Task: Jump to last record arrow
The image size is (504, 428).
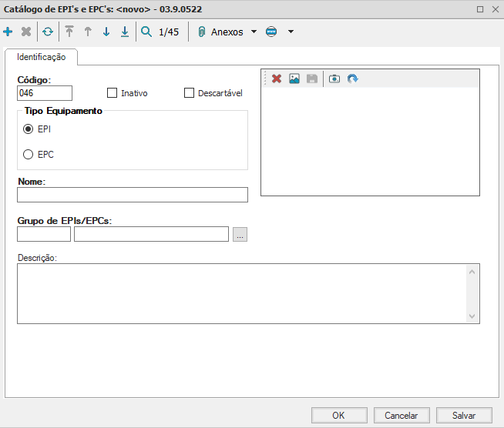Action: 124,32
